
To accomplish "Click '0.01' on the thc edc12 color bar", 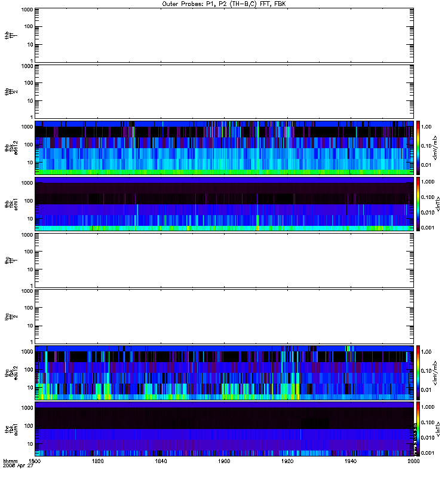I will pyautogui.click(x=426, y=390).
